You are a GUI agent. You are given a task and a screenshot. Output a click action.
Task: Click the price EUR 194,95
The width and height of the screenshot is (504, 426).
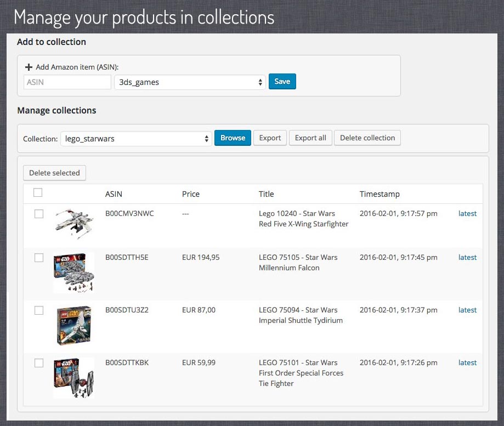(201, 257)
